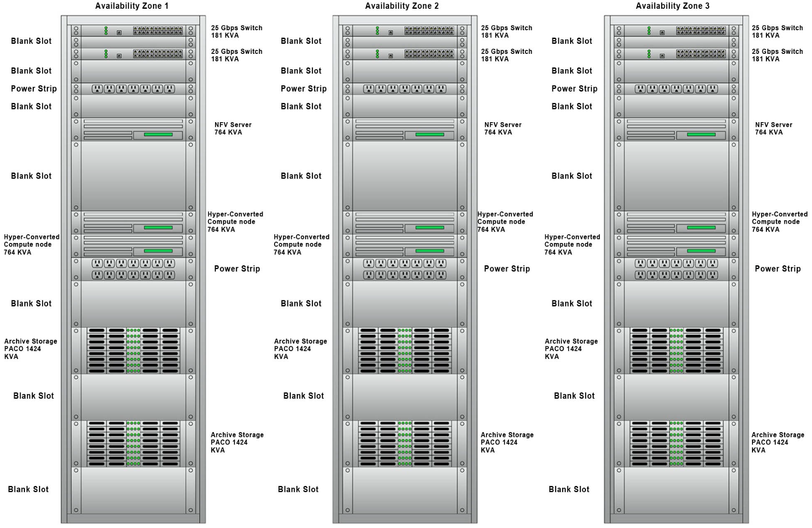
Task: Select the "NFV Server 764 KVA" label in Zone 3
Action: (773, 128)
